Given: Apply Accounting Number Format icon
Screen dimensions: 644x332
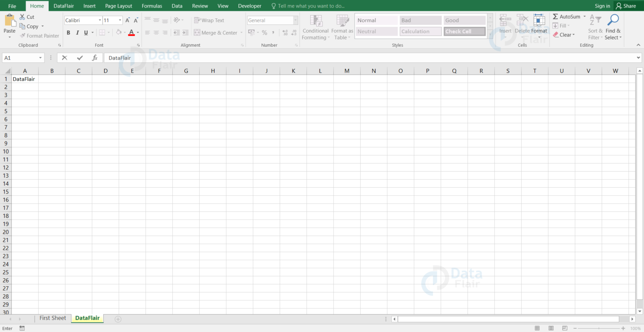Looking at the screenshot, I should click(251, 32).
